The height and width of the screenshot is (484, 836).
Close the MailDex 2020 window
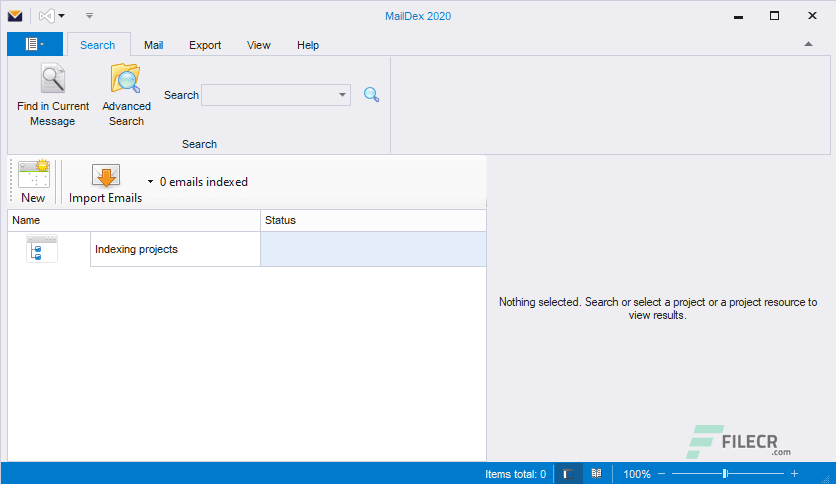[812, 15]
